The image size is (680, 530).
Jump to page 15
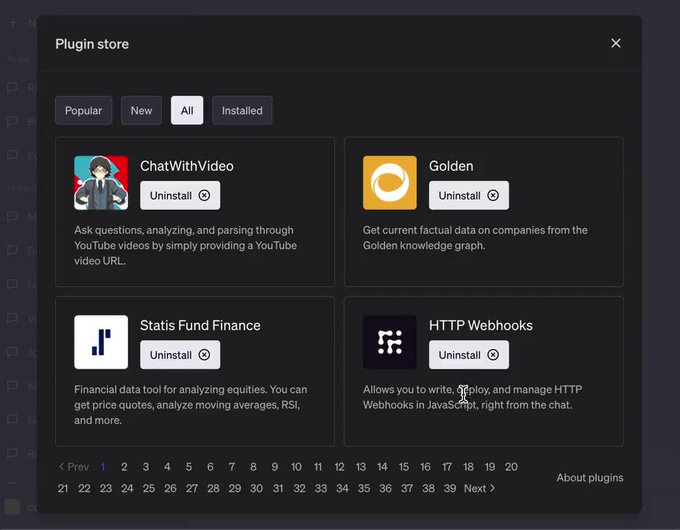[404, 467]
